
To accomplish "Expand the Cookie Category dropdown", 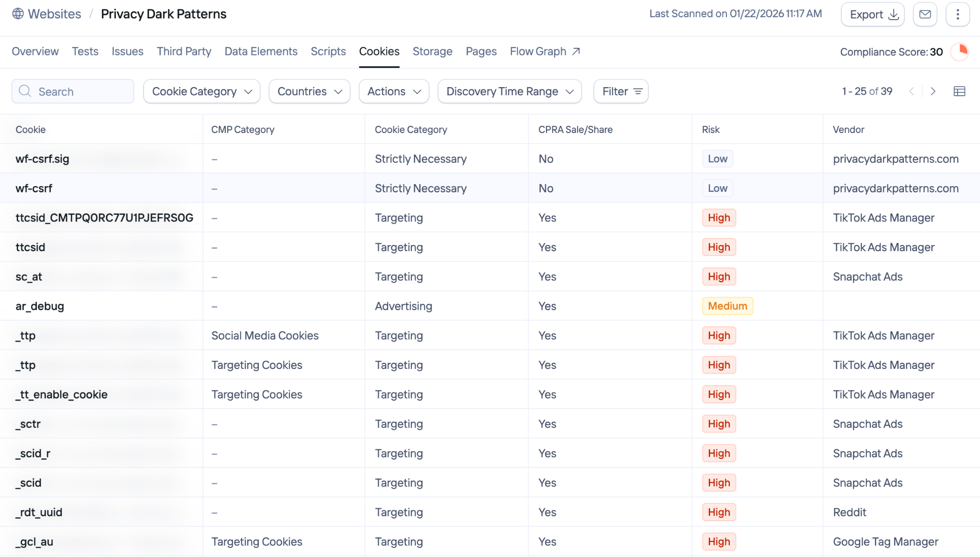I will click(201, 91).
